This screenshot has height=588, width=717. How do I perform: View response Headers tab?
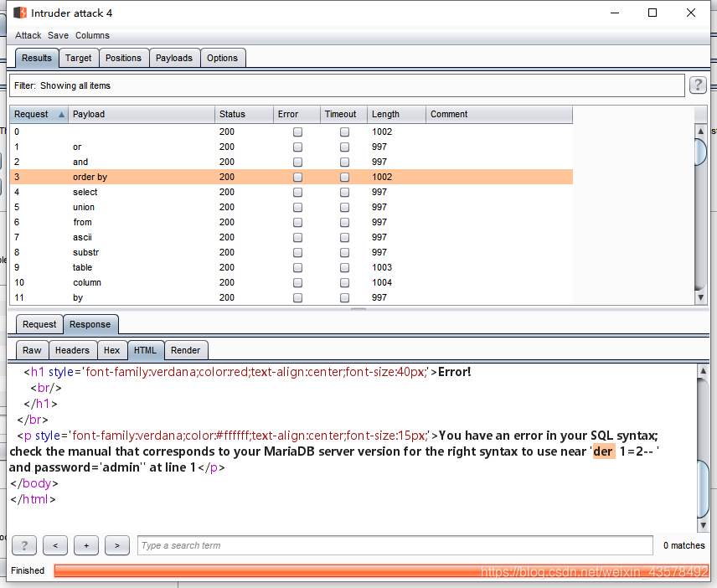(x=72, y=350)
